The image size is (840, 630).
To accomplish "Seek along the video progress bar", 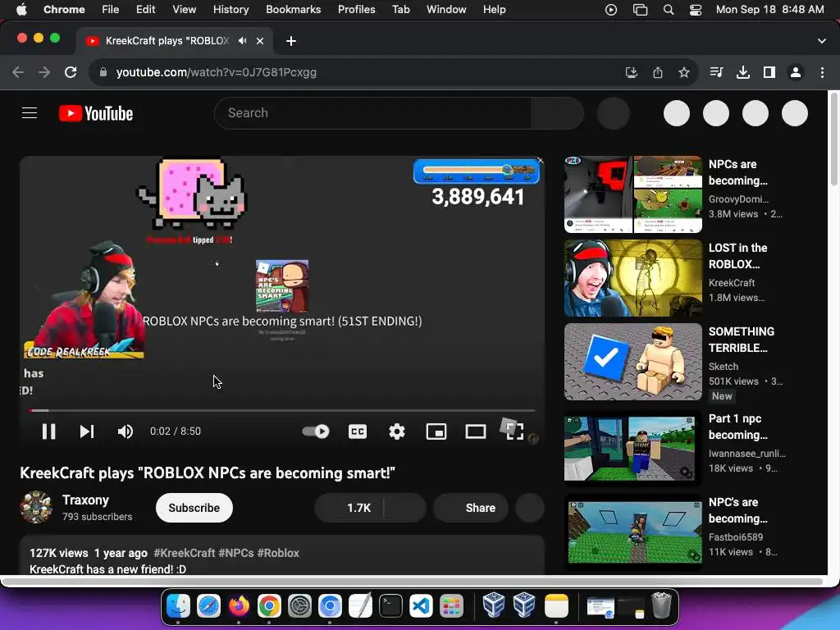I will point(282,410).
